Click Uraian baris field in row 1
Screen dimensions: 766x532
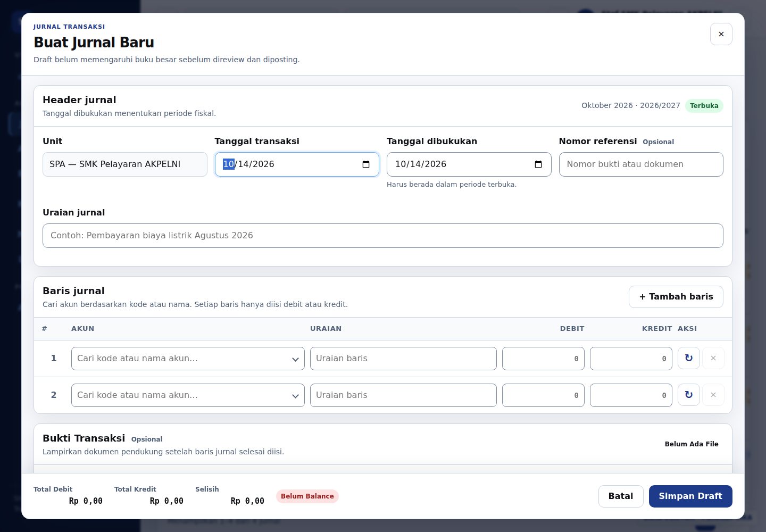[403, 359]
